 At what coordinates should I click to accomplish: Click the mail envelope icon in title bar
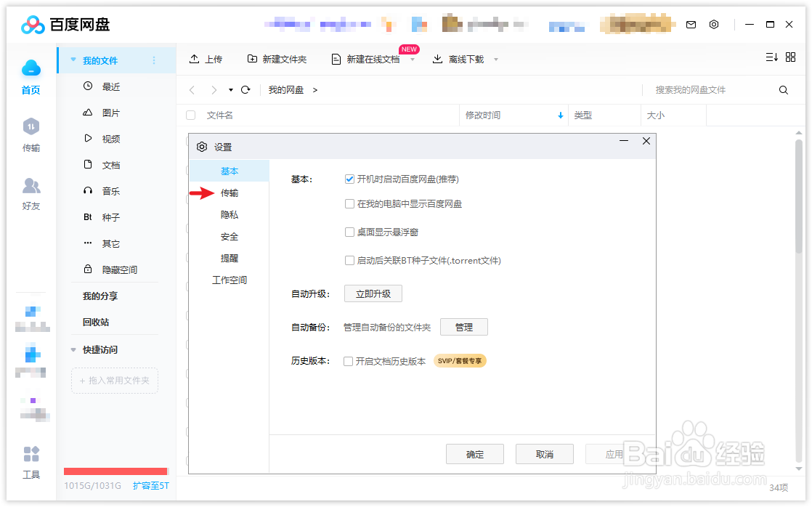click(691, 25)
